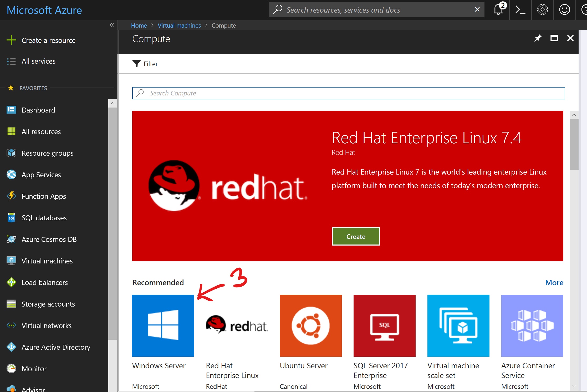The image size is (587, 392).
Task: Click scroll up arrow of Compute blade
Action: click(x=574, y=115)
